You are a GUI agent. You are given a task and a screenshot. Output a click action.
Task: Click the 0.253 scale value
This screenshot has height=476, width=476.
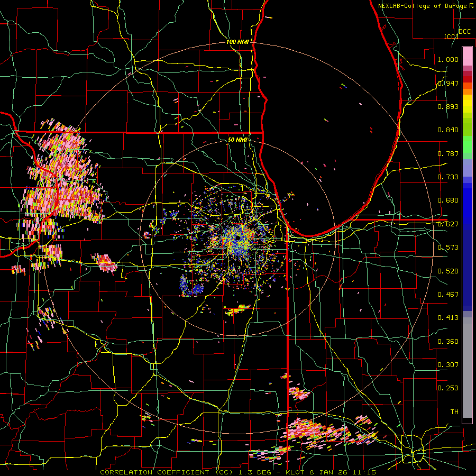point(448,388)
